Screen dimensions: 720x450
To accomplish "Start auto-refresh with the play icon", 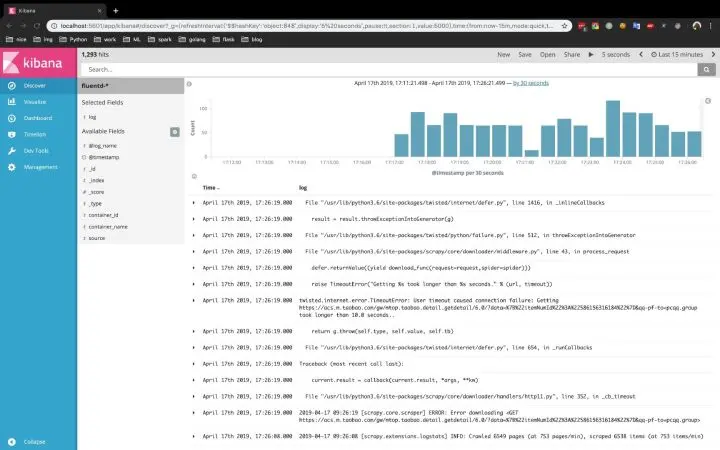I will point(591,54).
